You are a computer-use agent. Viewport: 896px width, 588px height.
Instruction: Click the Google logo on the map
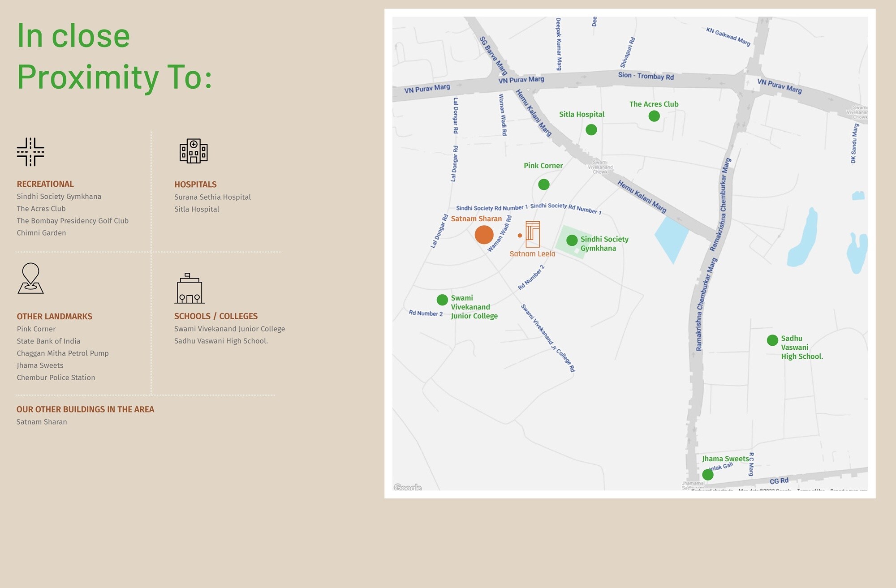click(x=408, y=487)
